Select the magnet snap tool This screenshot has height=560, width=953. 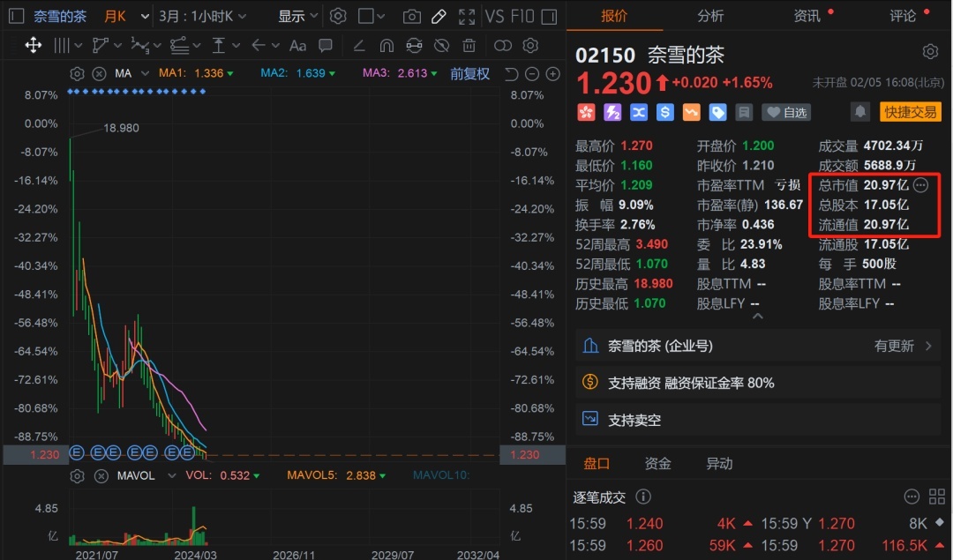[x=386, y=46]
